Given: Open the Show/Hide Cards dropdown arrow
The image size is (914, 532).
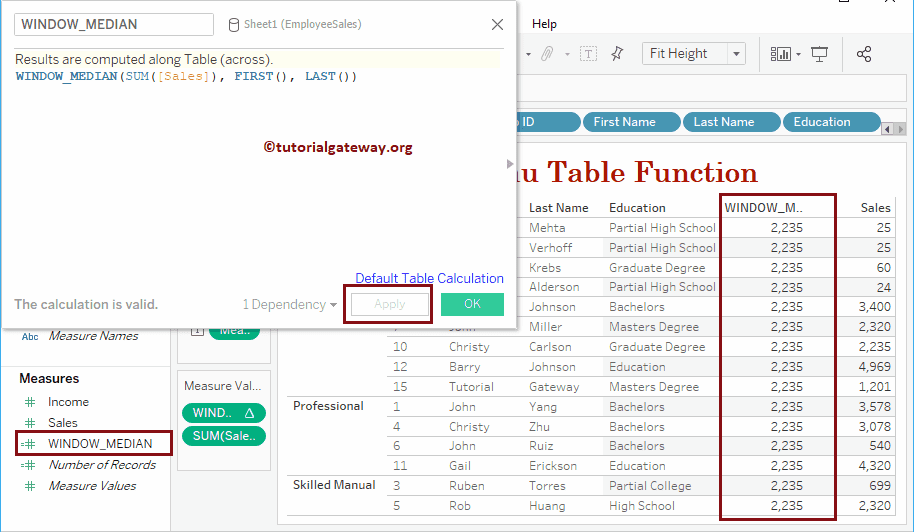Looking at the screenshot, I should [x=799, y=54].
